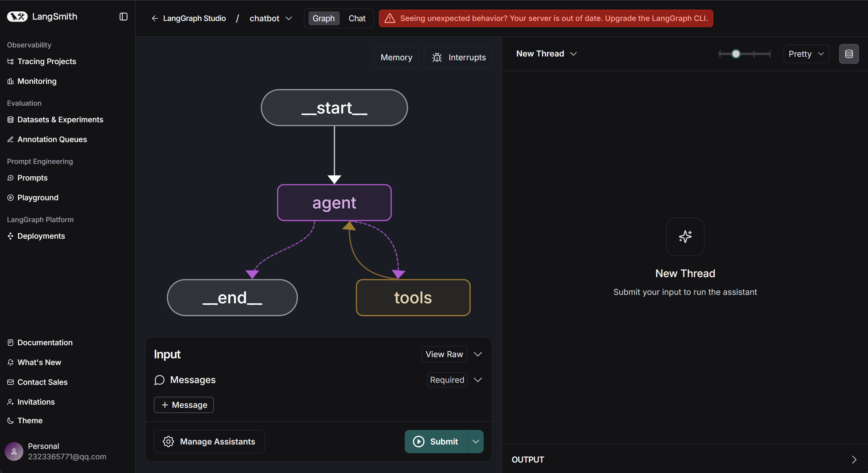The width and height of the screenshot is (868, 473).
Task: Open Deployments page
Action: [x=41, y=236]
